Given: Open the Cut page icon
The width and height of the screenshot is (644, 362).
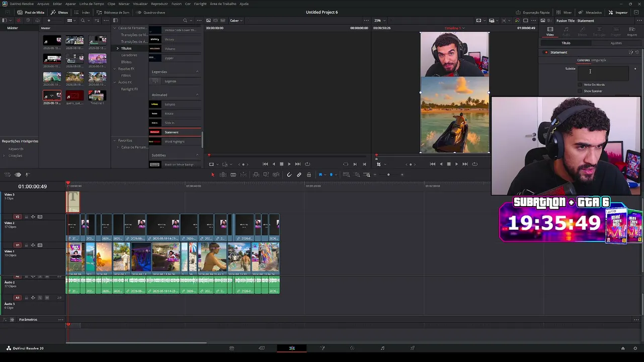Looking at the screenshot, I should [x=262, y=348].
